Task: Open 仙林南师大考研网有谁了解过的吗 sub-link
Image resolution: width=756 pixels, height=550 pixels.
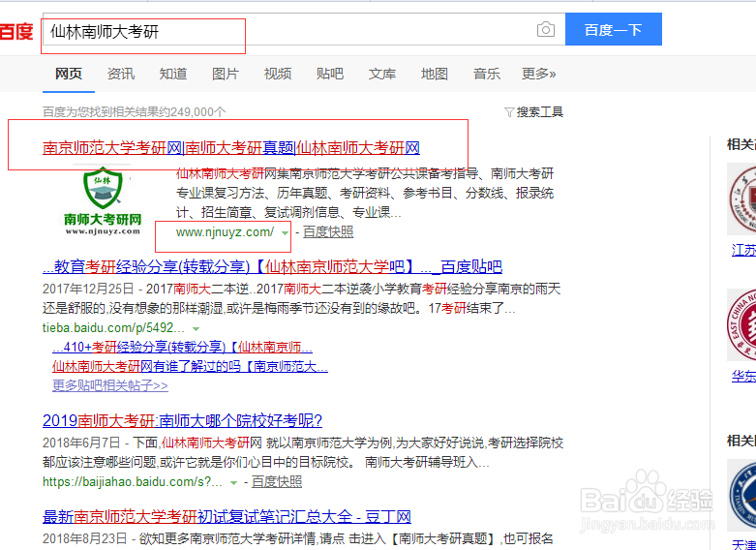Action: (x=190, y=366)
